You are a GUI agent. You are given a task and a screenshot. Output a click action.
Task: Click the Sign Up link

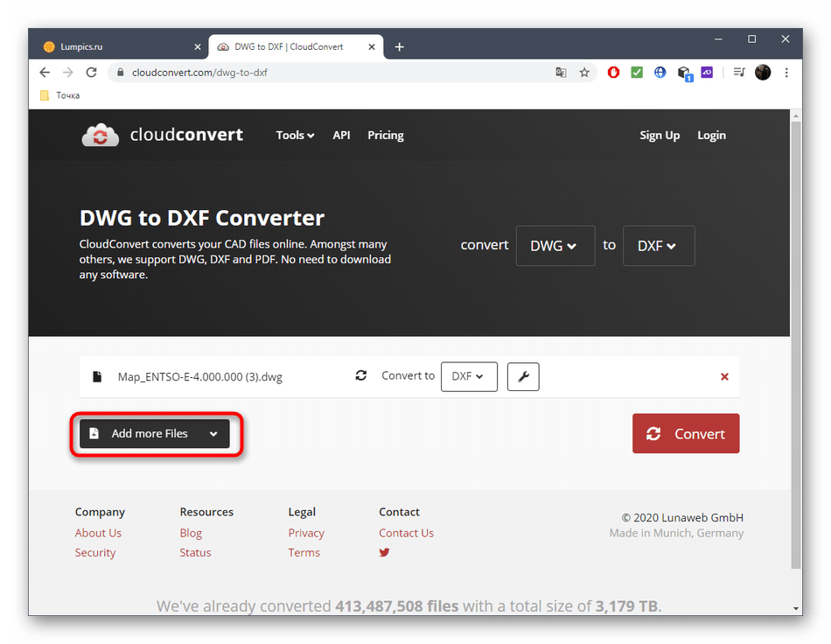[660, 136]
